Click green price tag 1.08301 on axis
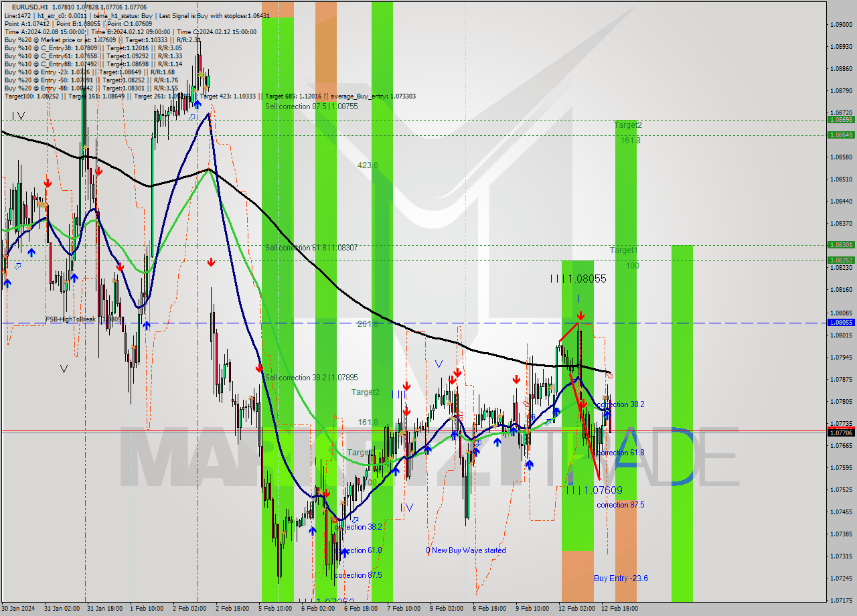 pyautogui.click(x=840, y=244)
